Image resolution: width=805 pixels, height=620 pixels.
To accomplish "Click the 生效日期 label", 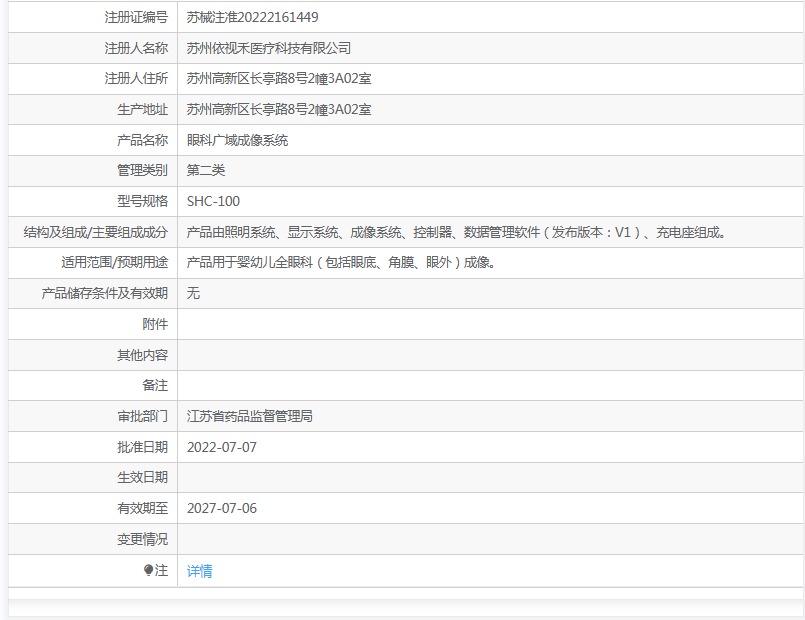I will click(142, 477).
